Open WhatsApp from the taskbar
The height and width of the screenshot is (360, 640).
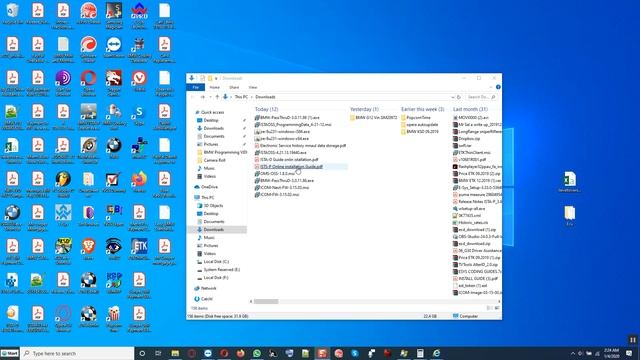tap(257, 353)
